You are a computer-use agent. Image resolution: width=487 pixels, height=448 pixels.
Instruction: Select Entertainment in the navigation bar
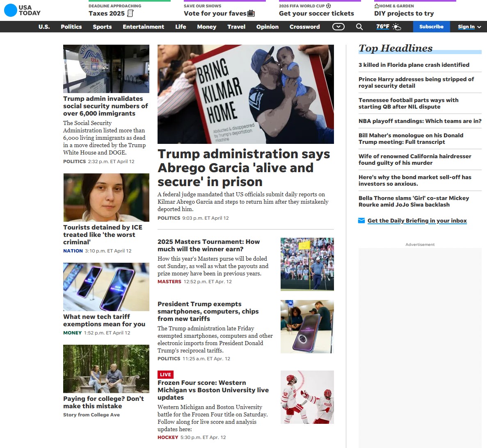144,27
